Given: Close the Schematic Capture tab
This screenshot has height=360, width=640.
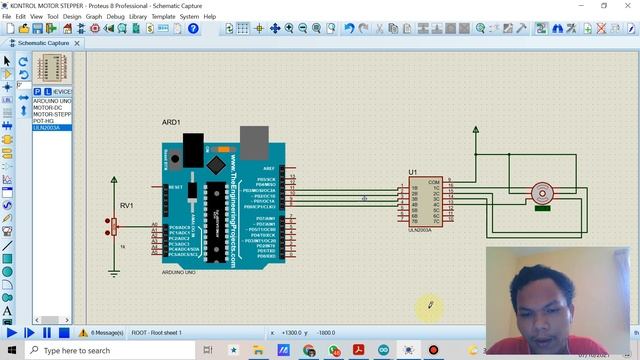Looking at the screenshot, I should click(77, 43).
